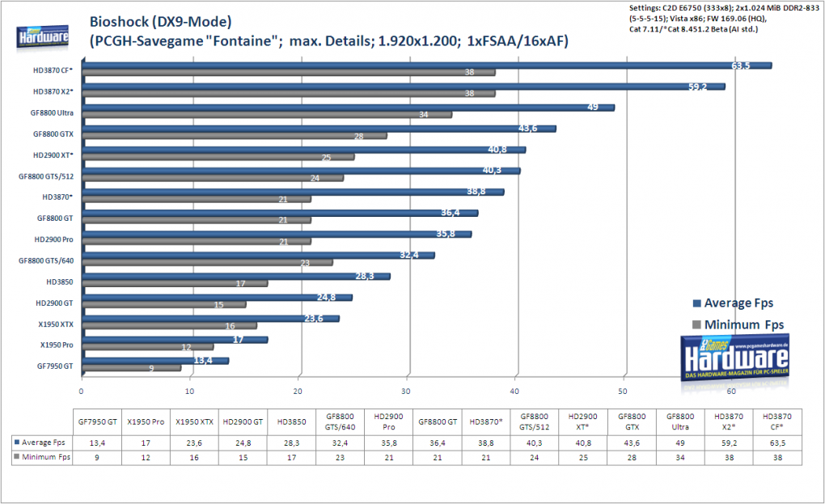
Task: Select the blue average bar for GF8800 Ultra
Action: 349,108
